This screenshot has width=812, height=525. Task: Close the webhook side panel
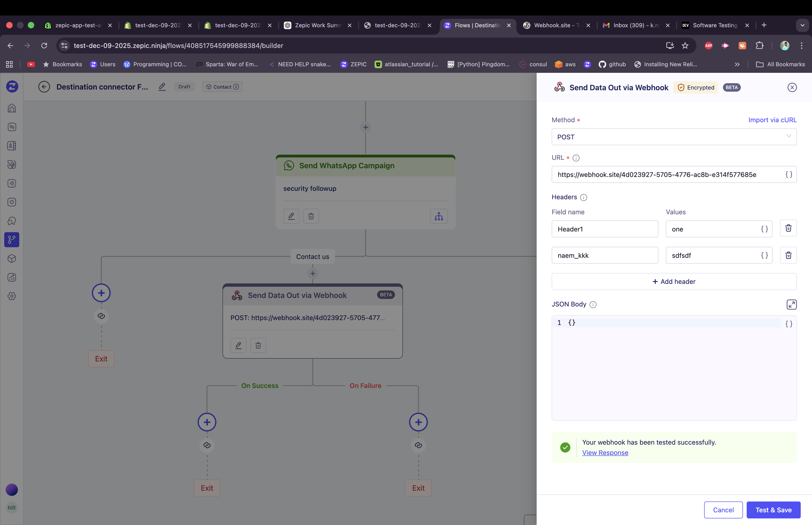tap(792, 88)
